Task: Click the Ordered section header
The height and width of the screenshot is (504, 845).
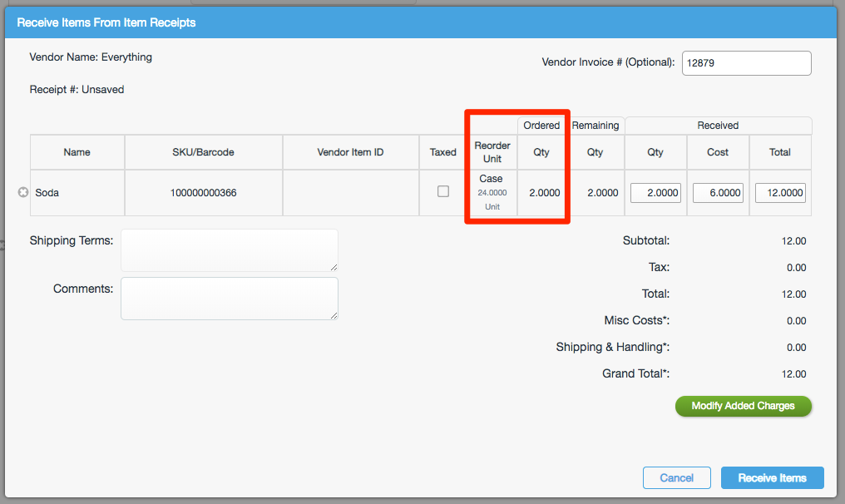Action: tap(541, 125)
